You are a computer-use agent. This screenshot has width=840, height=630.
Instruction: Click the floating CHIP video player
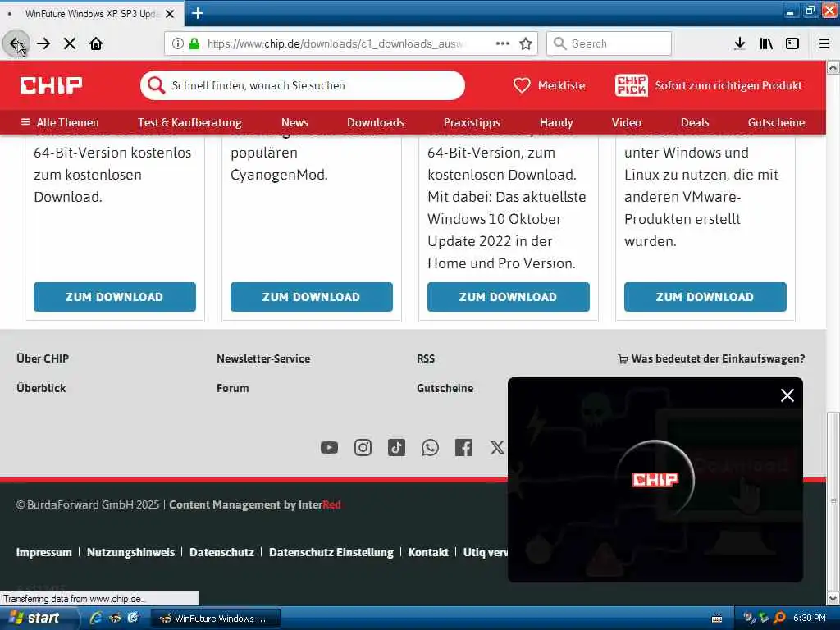coord(655,479)
